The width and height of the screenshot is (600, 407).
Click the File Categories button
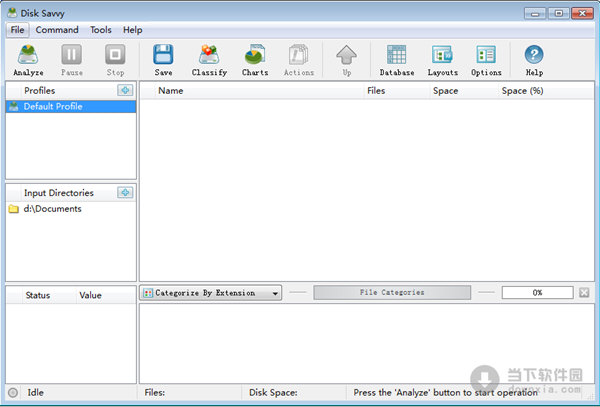(x=392, y=293)
